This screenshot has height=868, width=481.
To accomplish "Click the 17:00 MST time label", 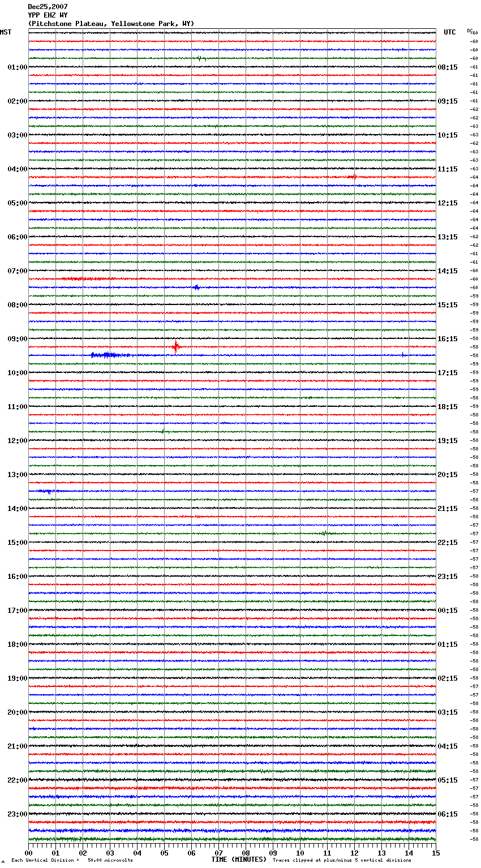I will [x=18, y=611].
